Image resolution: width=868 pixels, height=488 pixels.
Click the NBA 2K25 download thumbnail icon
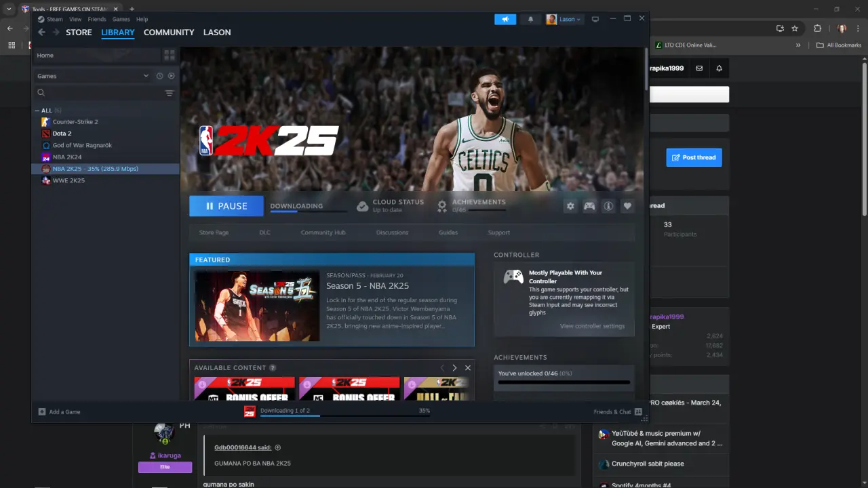click(x=250, y=411)
